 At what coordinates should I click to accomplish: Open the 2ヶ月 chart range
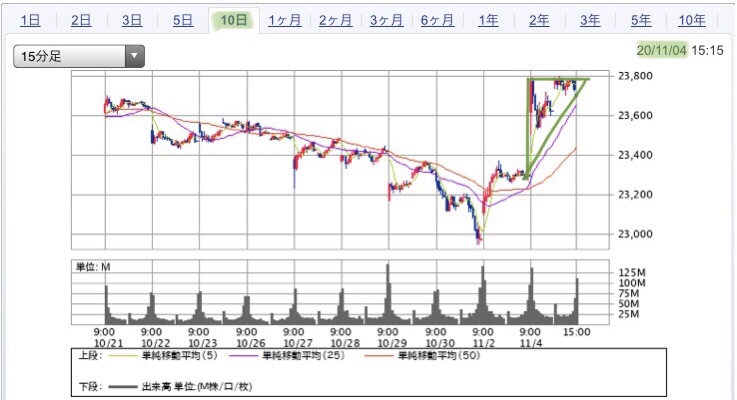(x=336, y=20)
